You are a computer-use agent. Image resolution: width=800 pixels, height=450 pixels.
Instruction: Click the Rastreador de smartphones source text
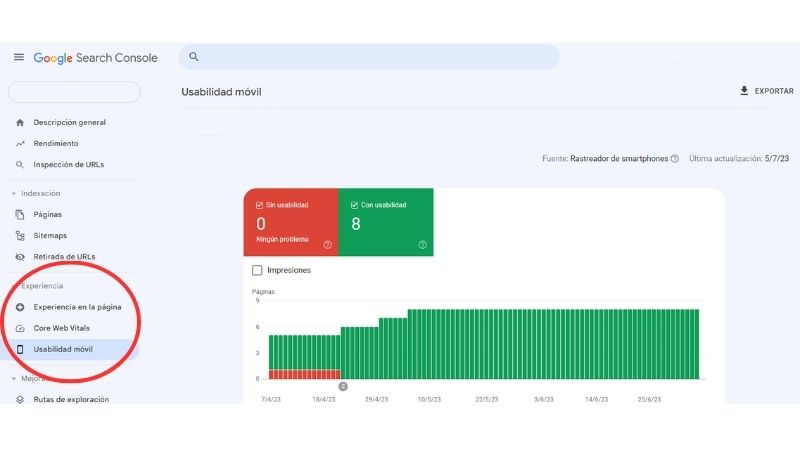[619, 159]
